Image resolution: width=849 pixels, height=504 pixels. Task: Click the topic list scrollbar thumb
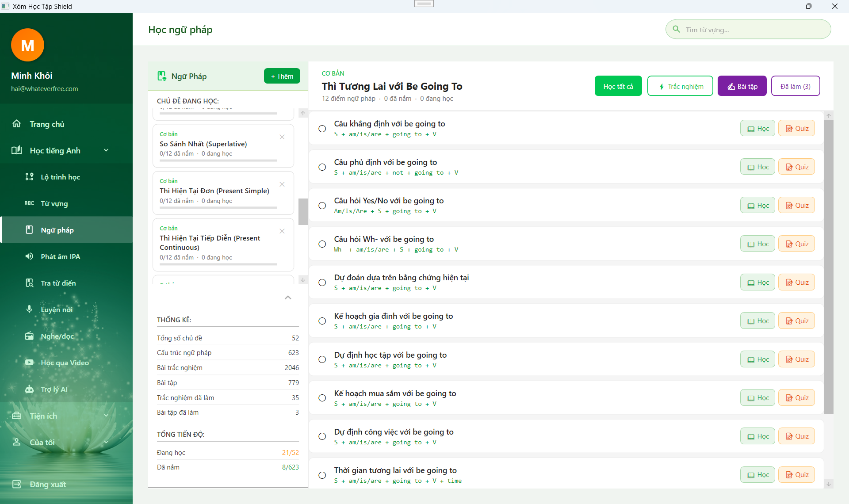tap(303, 212)
